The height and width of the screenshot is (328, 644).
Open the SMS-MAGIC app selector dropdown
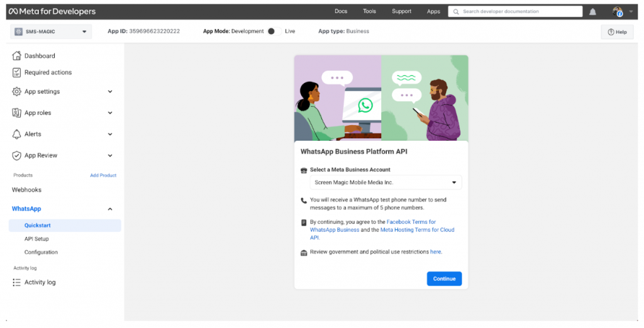[x=51, y=31]
